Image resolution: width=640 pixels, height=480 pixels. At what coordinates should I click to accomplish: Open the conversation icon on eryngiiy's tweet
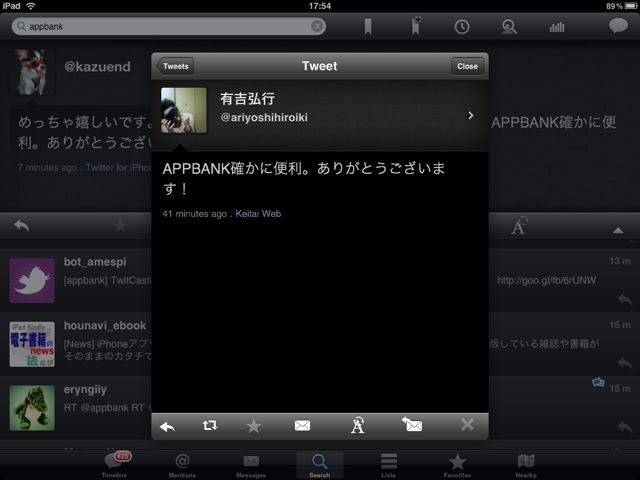(x=598, y=382)
